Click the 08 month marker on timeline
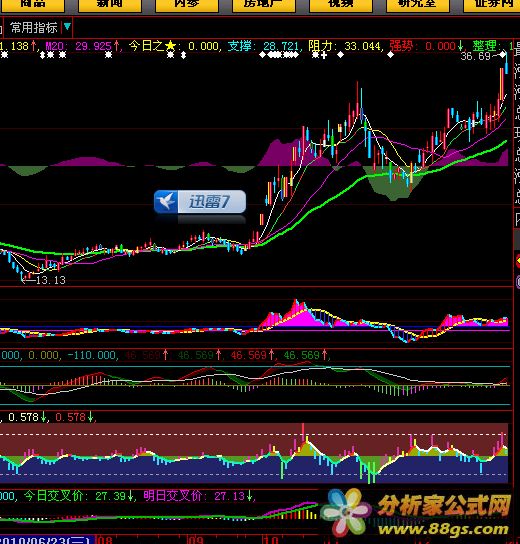This screenshot has height=544, width=520. click(x=105, y=541)
